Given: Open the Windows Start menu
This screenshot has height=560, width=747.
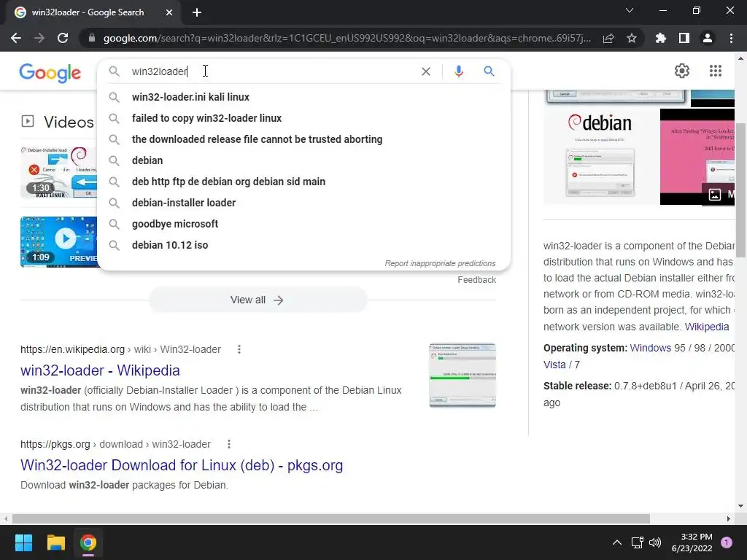Looking at the screenshot, I should point(23,542).
